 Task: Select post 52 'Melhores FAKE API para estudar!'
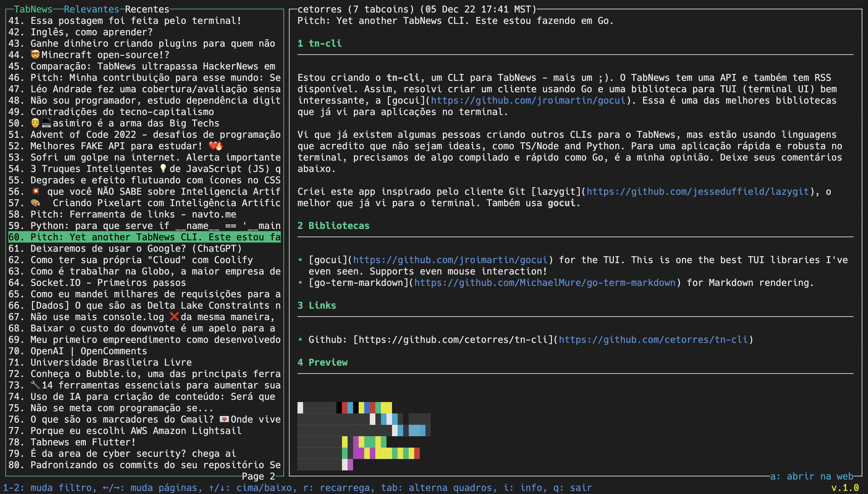[144, 146]
